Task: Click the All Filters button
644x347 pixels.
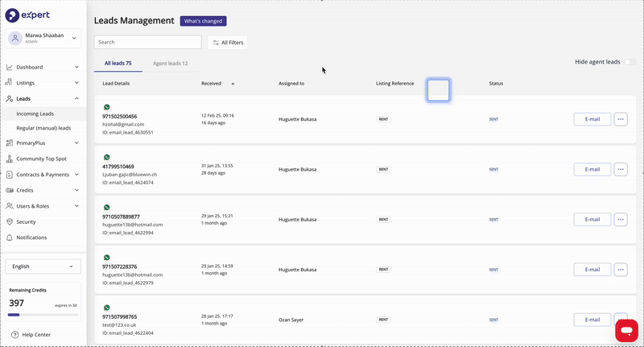Action: [227, 43]
